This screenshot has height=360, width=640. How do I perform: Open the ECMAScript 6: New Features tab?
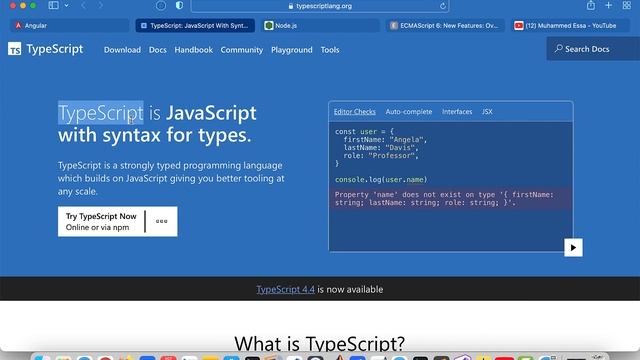pos(445,25)
